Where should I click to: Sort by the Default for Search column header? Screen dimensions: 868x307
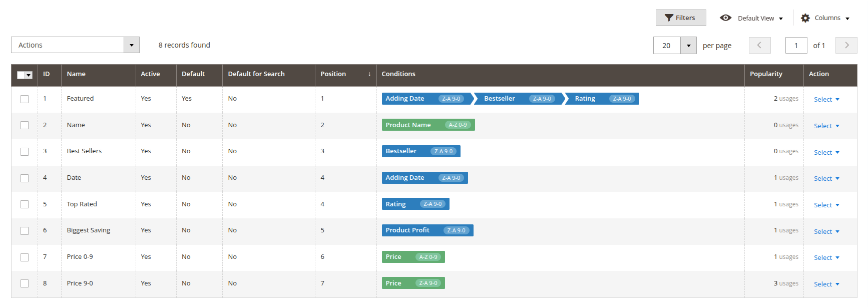(269, 74)
